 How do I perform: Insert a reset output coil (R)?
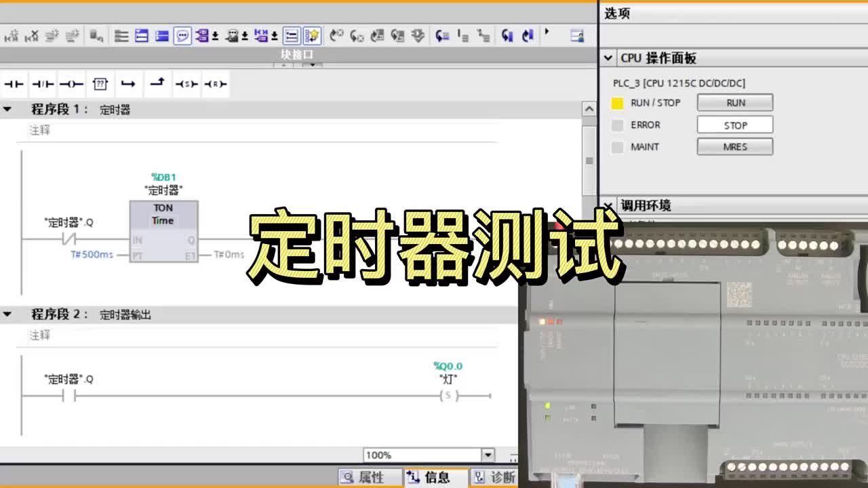[x=216, y=84]
